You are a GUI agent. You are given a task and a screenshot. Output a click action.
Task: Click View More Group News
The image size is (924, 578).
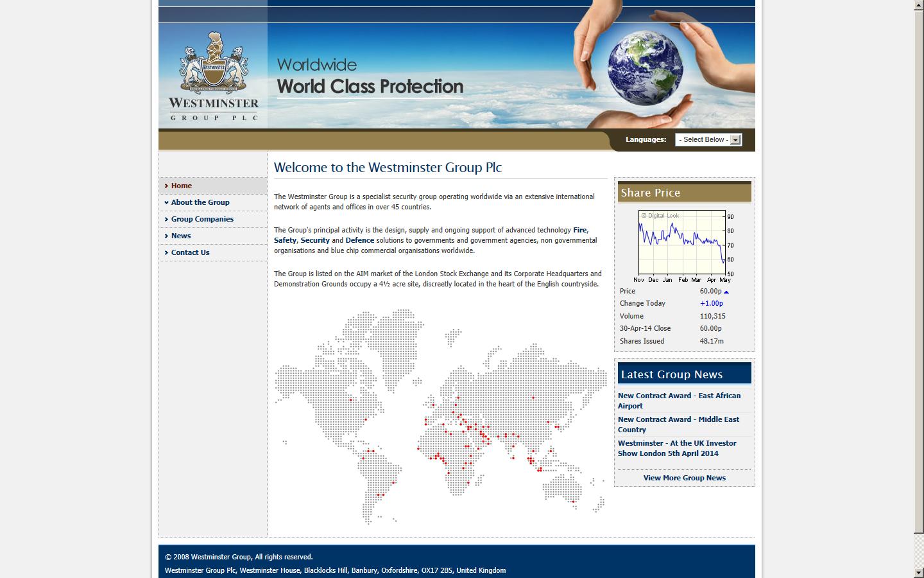[x=685, y=478]
